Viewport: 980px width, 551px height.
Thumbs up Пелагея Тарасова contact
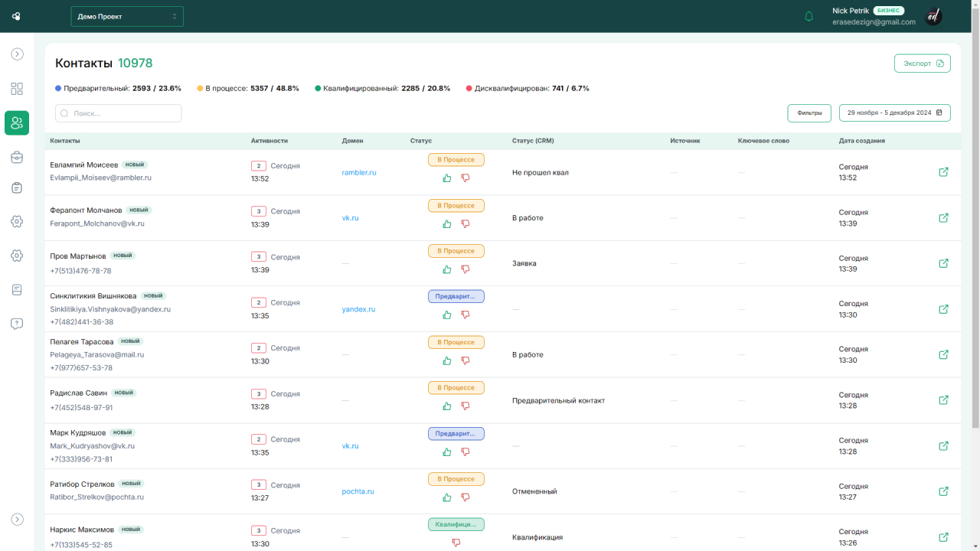(x=447, y=360)
